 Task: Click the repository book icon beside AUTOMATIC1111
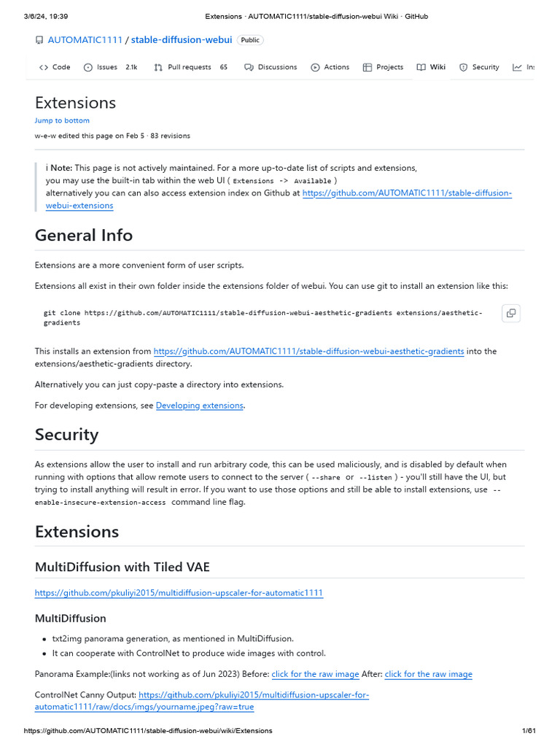(39, 40)
